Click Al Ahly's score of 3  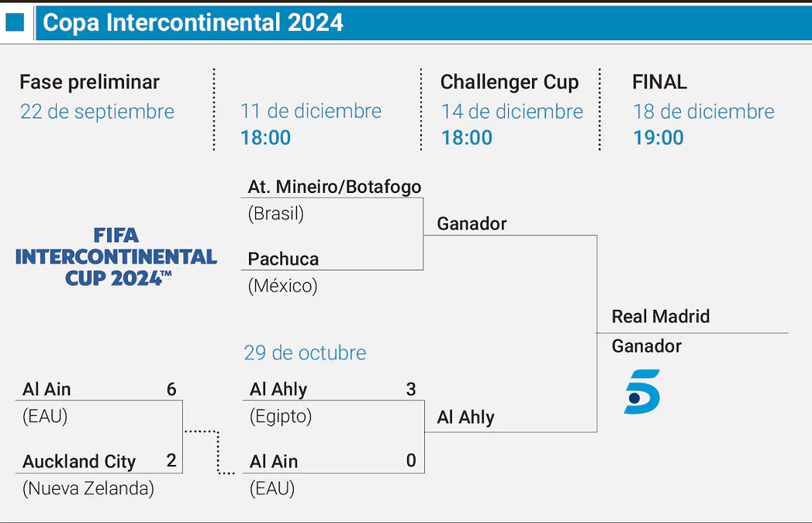(411, 389)
